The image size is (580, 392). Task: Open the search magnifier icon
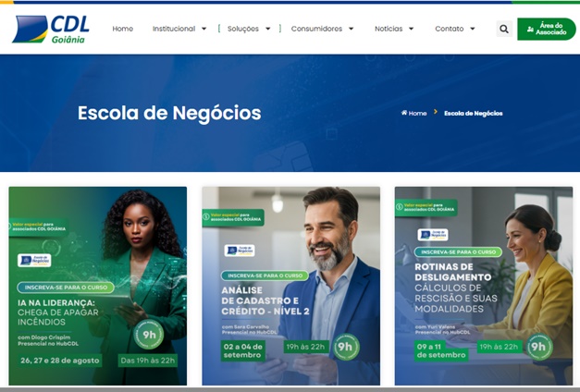(x=504, y=29)
